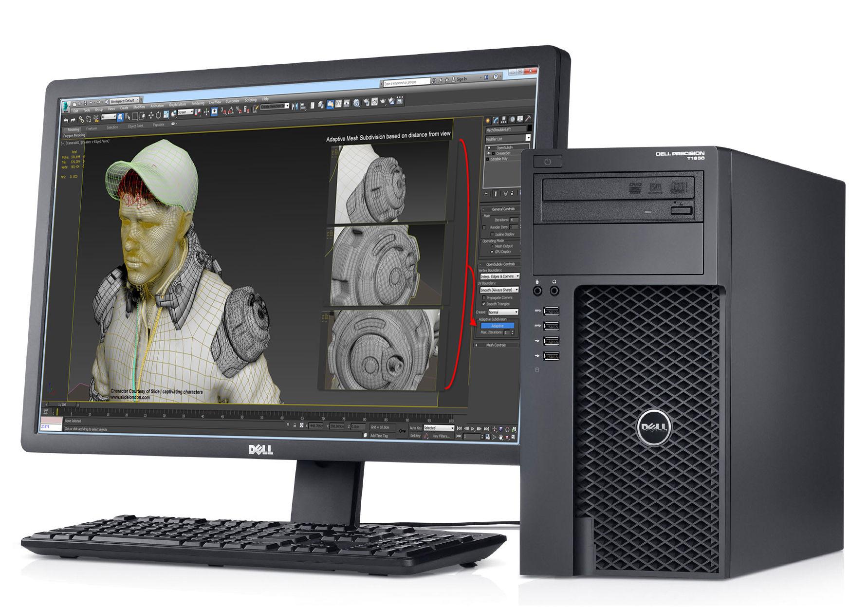
Task: Open the Motion command panel tab
Action: [513, 119]
